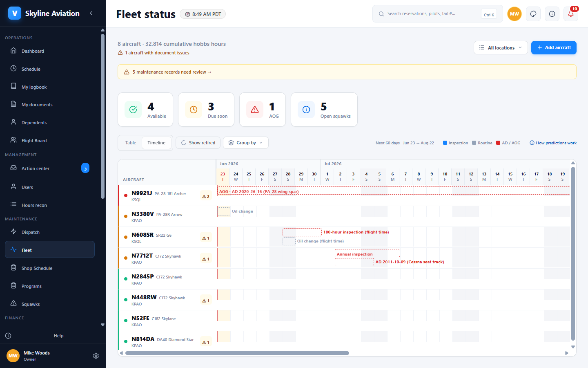The width and height of the screenshot is (588, 368).
Task: Click the horizontal timeline scrollbar
Action: (237, 353)
